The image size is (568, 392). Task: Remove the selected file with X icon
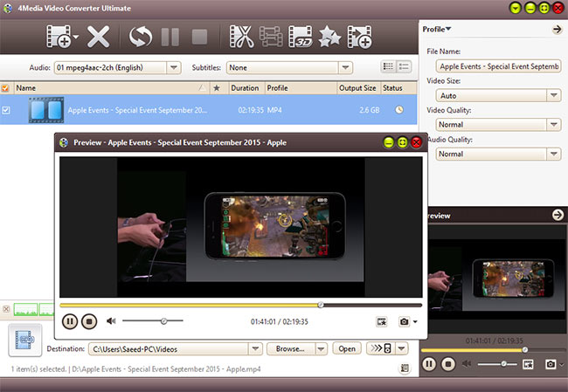click(x=99, y=37)
